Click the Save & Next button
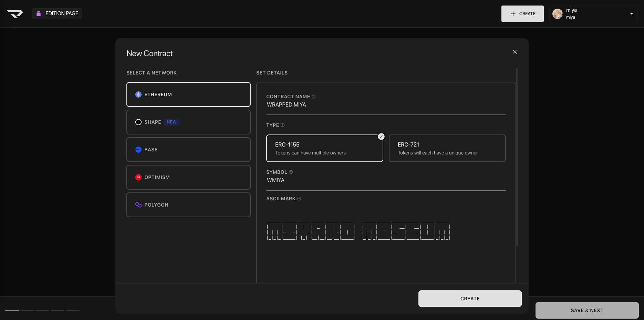 coord(587,310)
